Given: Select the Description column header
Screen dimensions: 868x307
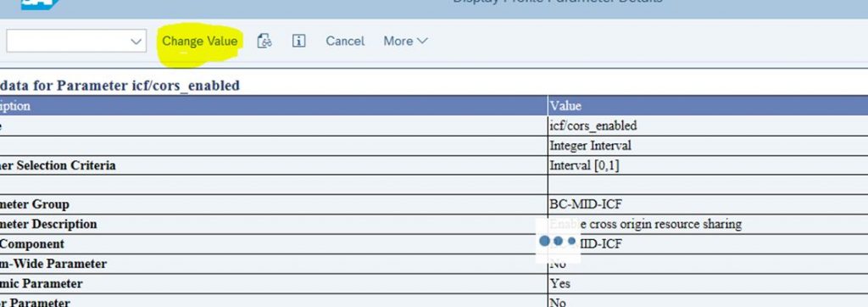Looking at the screenshot, I should coord(15,106).
